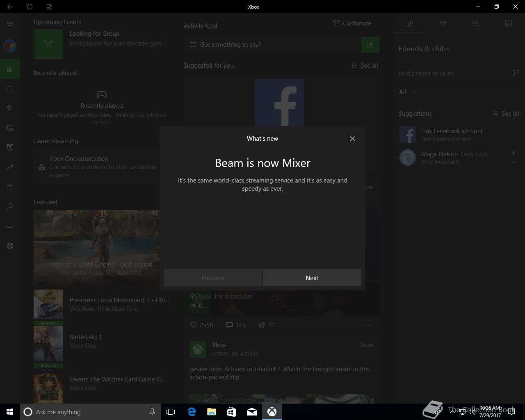525x420 pixels.
Task: Add Major Nelson with the plus icon
Action: 513,153
